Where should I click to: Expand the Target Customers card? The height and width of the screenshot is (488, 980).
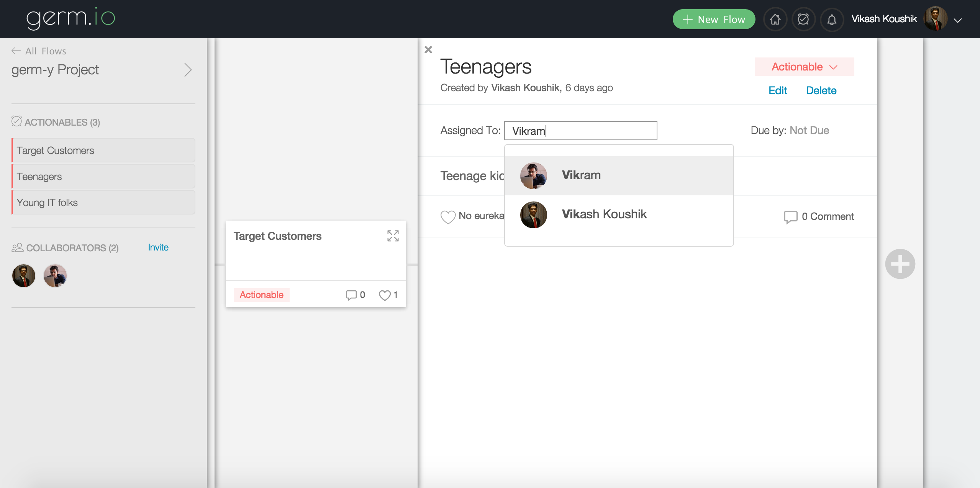(x=393, y=236)
